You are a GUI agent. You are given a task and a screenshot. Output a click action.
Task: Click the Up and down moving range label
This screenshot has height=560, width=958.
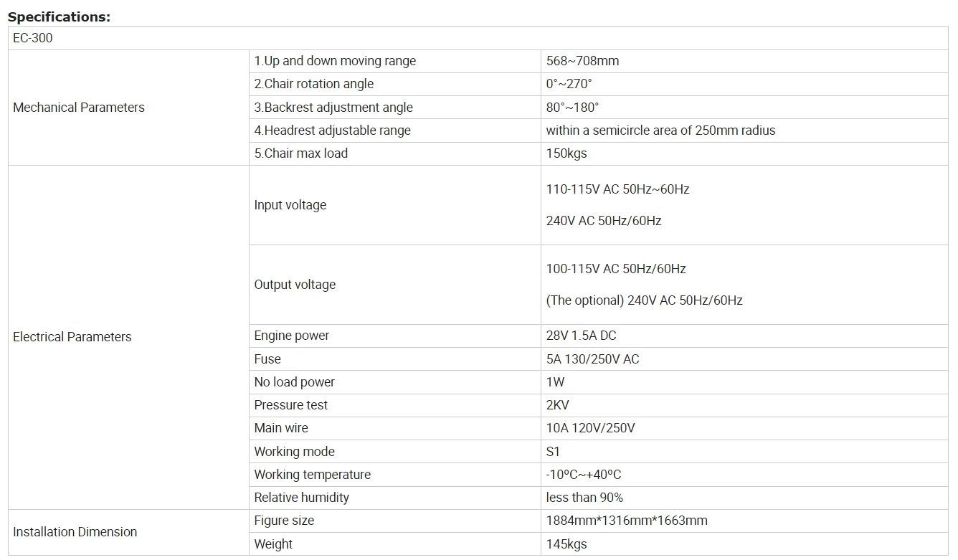click(x=335, y=61)
